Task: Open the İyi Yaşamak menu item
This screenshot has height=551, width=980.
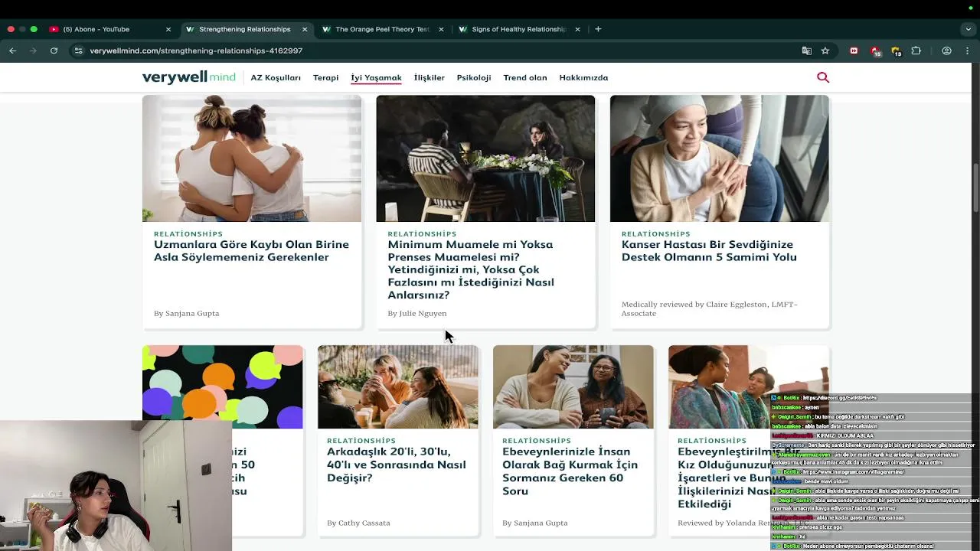Action: pos(376,77)
